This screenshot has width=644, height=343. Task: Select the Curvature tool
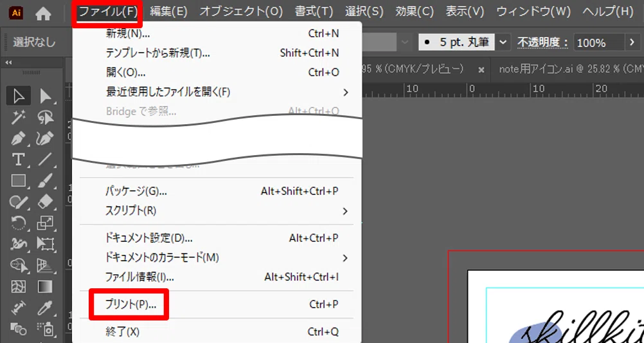45,138
